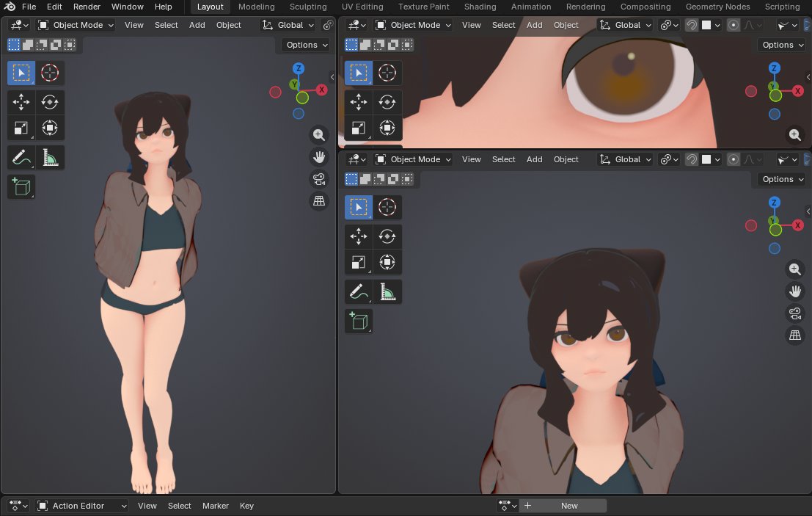
Task: Set selection mode to extend in left viewport
Action: (x=28, y=45)
